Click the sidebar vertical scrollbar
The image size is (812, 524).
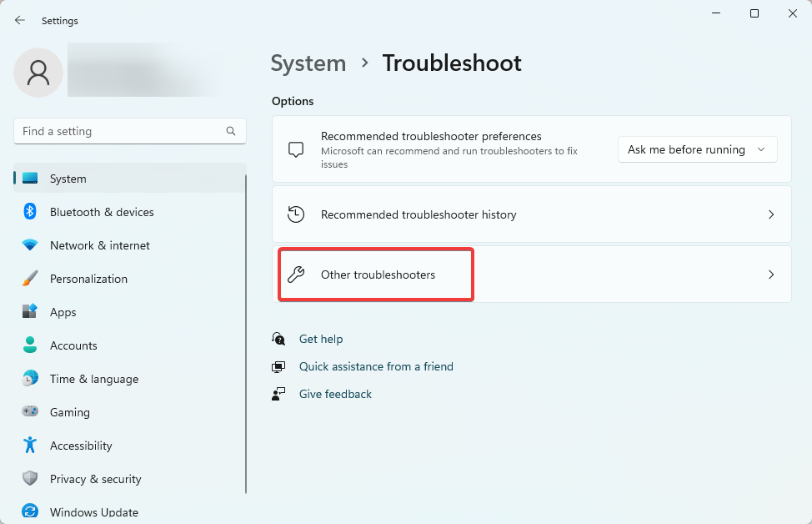point(246,335)
